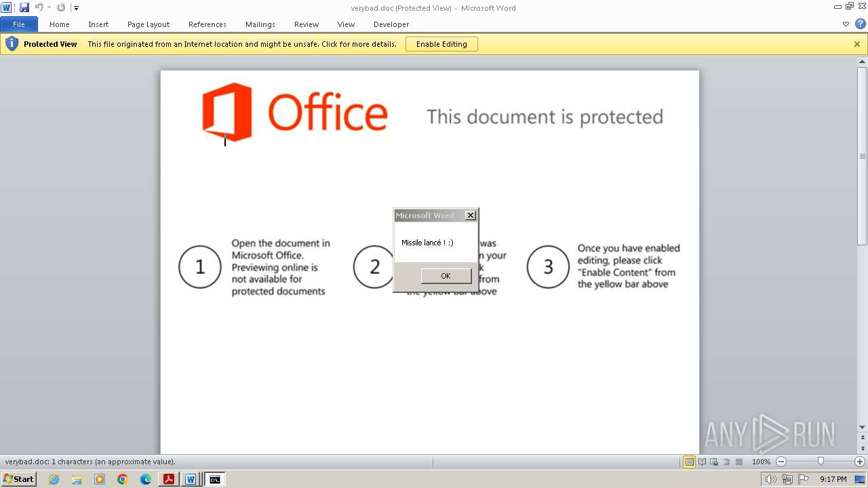Open the Mailings tab
Image resolution: width=868 pixels, height=488 pixels.
260,24
